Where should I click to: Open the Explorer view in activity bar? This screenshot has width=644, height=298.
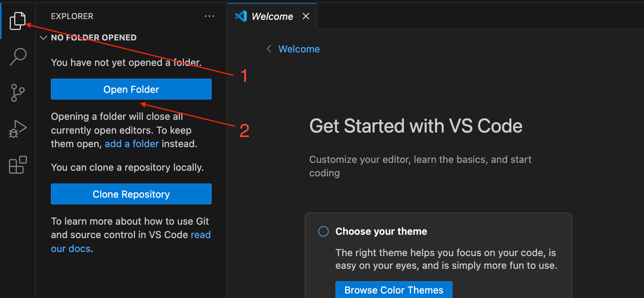click(17, 21)
